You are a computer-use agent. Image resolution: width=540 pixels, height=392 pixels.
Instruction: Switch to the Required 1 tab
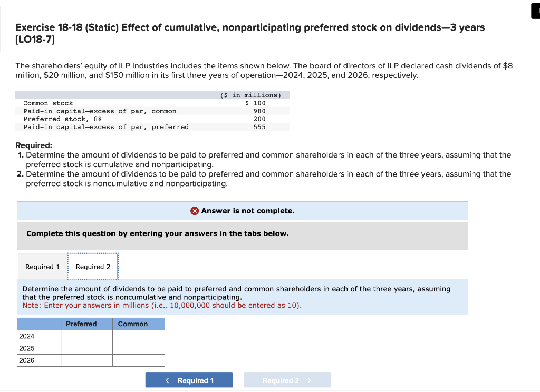42,267
